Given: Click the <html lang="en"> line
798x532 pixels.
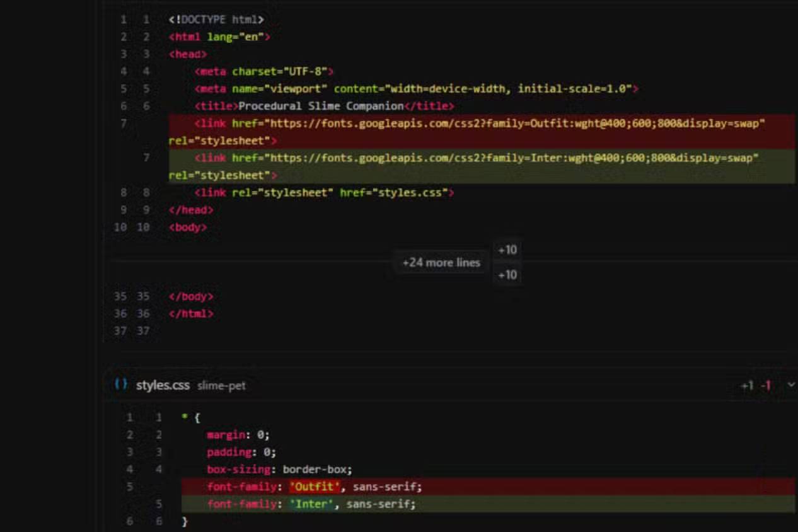Looking at the screenshot, I should pos(219,37).
